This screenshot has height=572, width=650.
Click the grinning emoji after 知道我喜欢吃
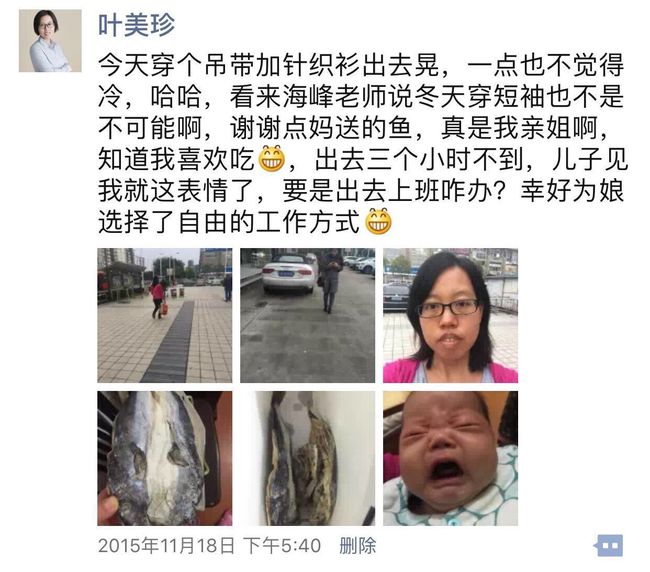(x=272, y=159)
